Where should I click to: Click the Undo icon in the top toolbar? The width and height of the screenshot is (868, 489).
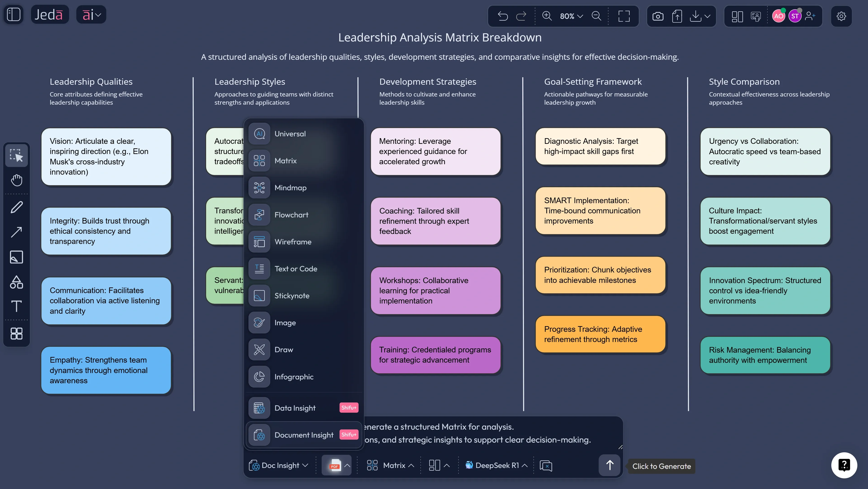click(x=502, y=16)
